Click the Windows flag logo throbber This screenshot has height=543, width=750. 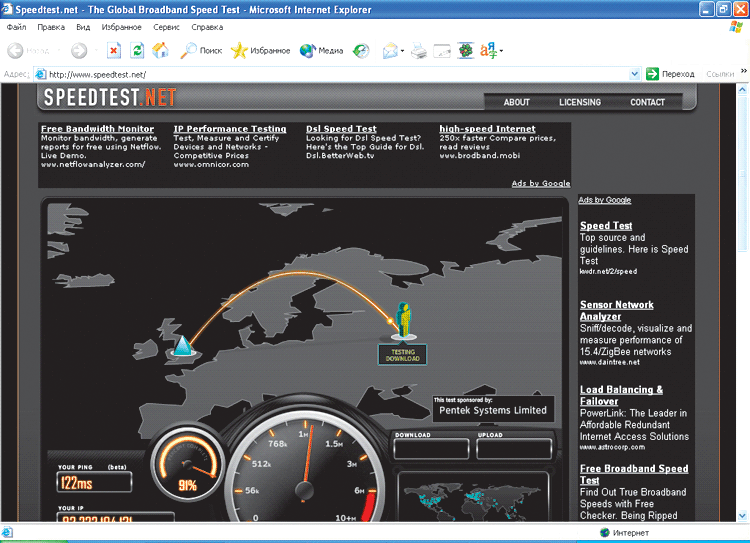click(736, 27)
